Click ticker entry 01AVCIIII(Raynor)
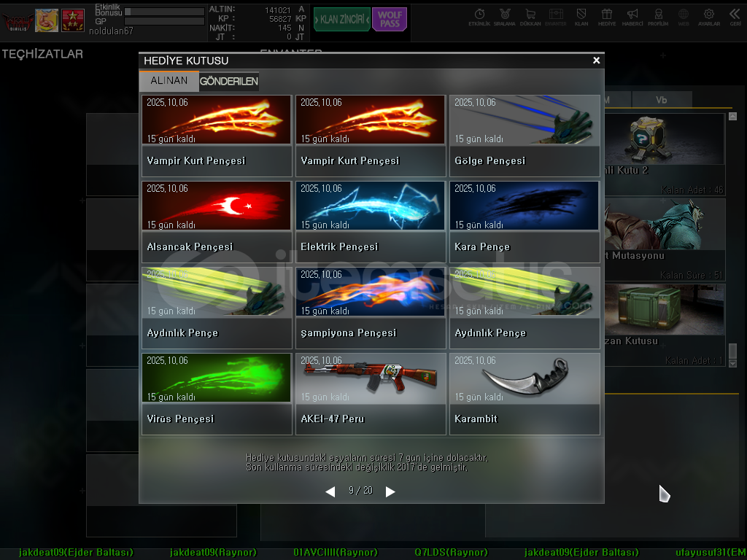Viewport: 747px width, 560px height. (x=336, y=553)
